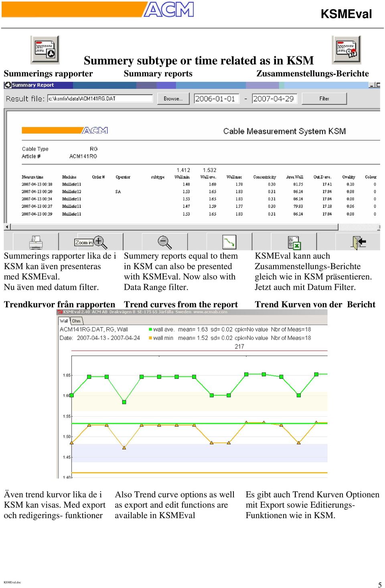Click the exit door icon

(359, 242)
